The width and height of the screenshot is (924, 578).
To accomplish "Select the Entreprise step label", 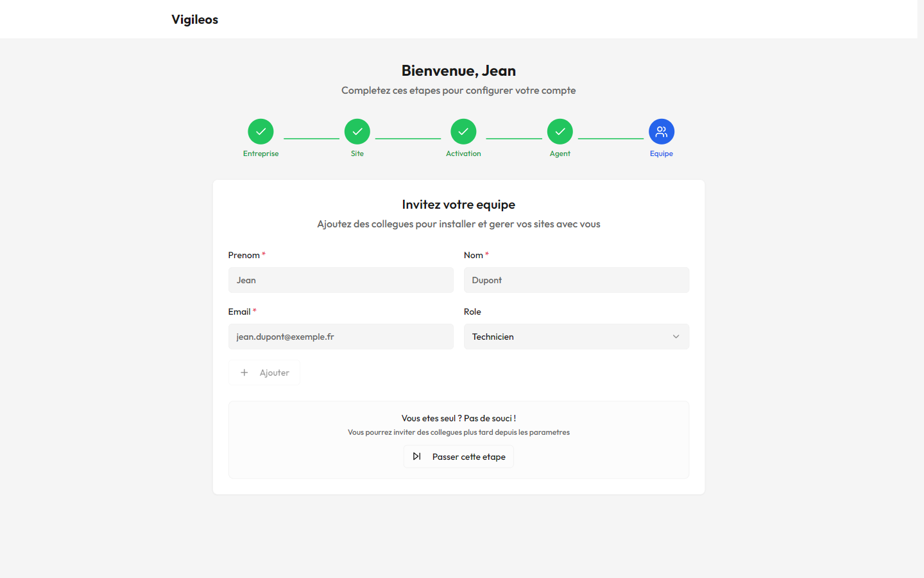I will [x=261, y=153].
